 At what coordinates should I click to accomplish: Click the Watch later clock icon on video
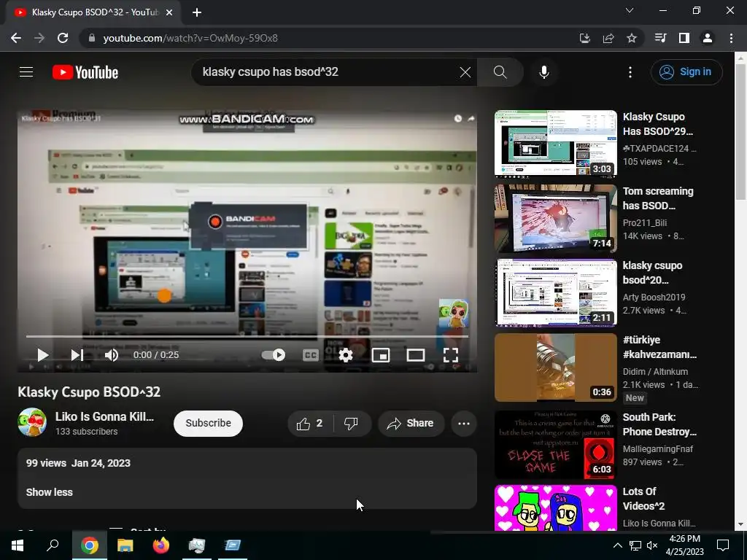pyautogui.click(x=458, y=119)
